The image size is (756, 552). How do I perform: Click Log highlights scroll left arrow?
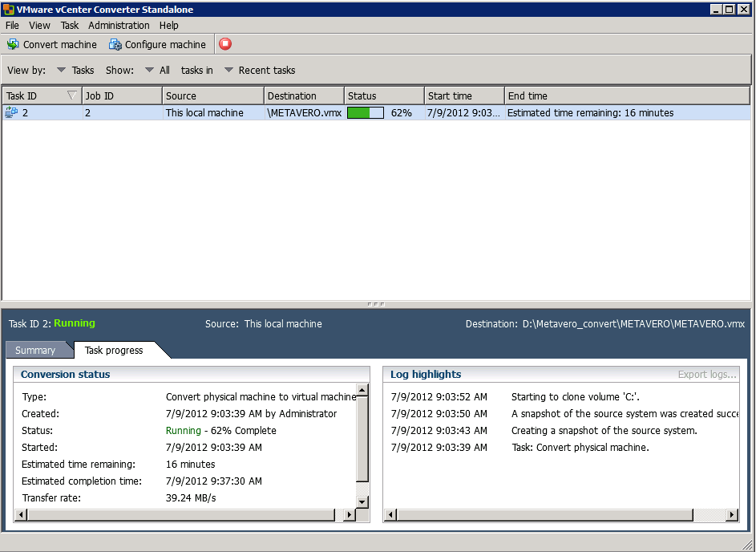390,515
